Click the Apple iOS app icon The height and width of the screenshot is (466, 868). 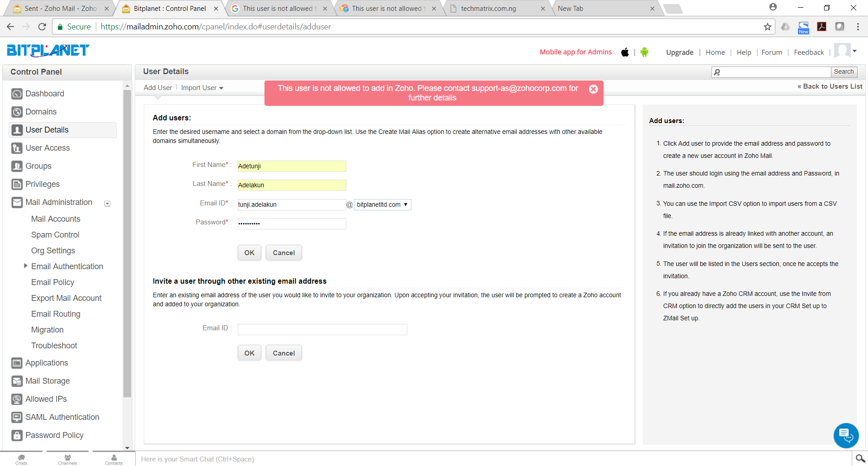click(x=625, y=52)
